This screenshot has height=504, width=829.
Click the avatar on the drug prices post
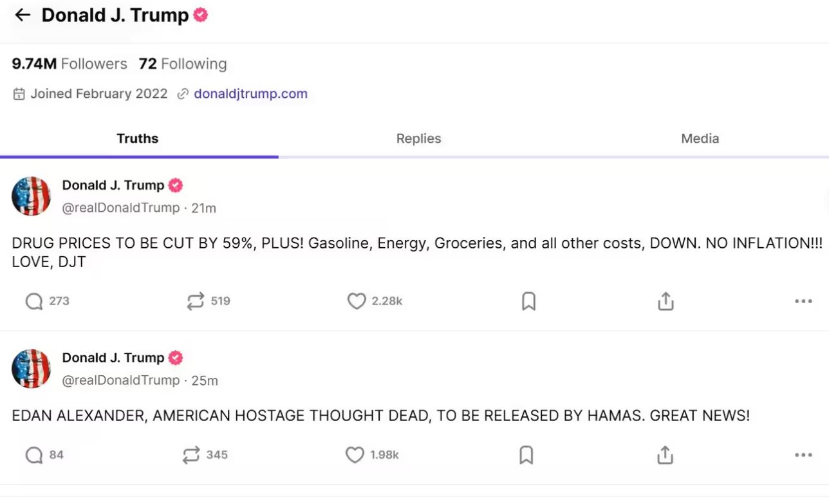[x=31, y=196]
